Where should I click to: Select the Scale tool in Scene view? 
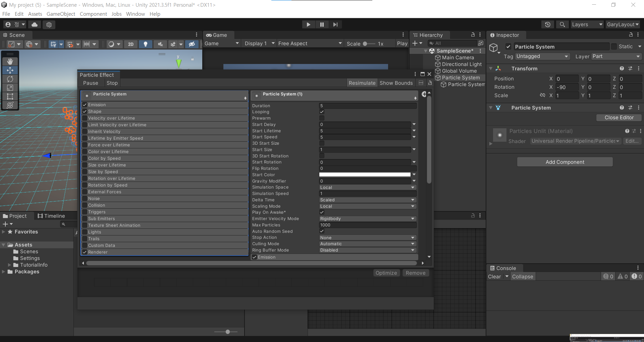point(10,87)
